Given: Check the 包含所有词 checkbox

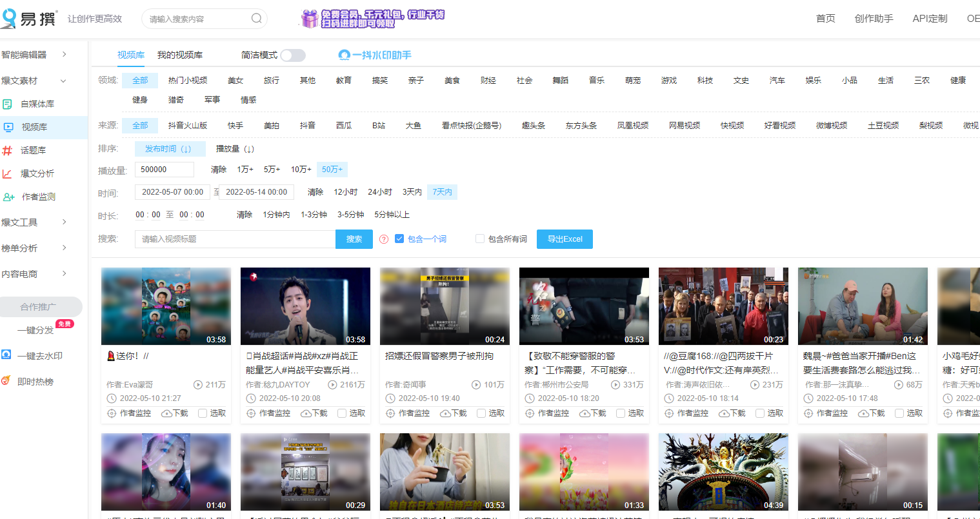Looking at the screenshot, I should (x=480, y=239).
